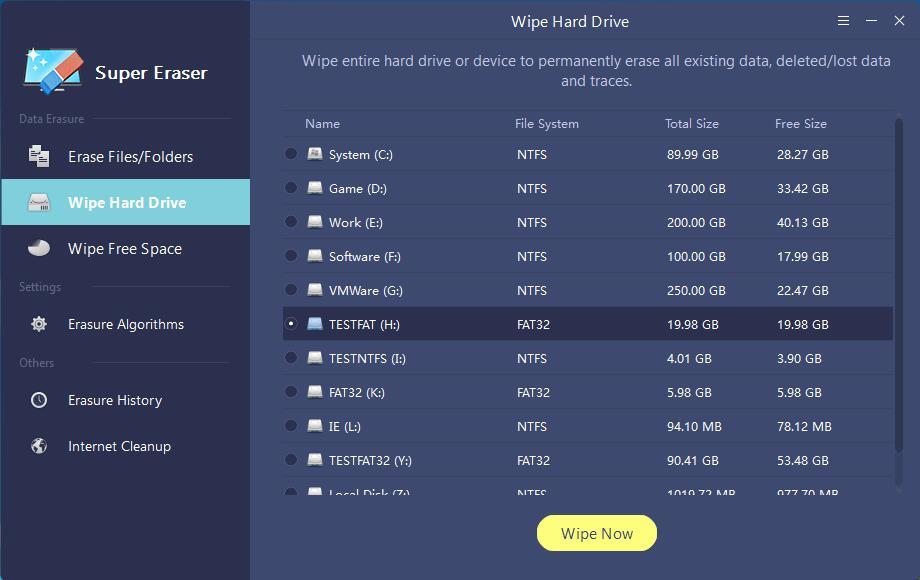Click the Wipe Hard Drive drive icon

click(39, 202)
